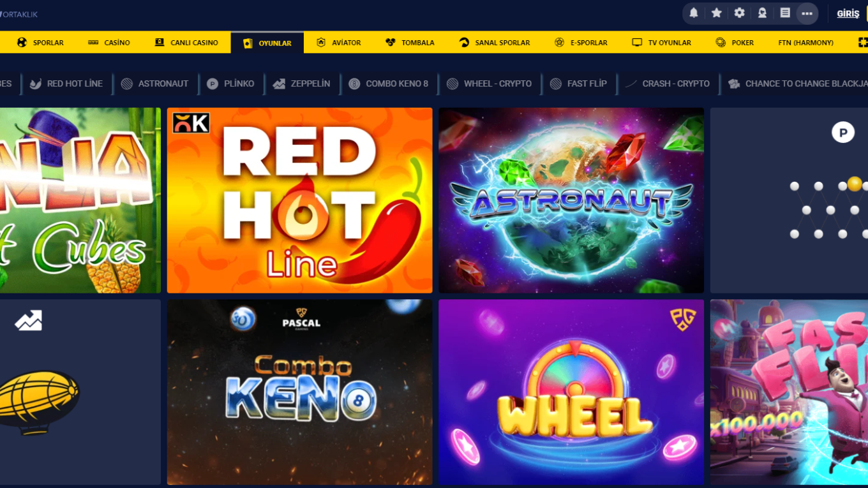
Task: Open the settings gear icon
Action: [740, 13]
